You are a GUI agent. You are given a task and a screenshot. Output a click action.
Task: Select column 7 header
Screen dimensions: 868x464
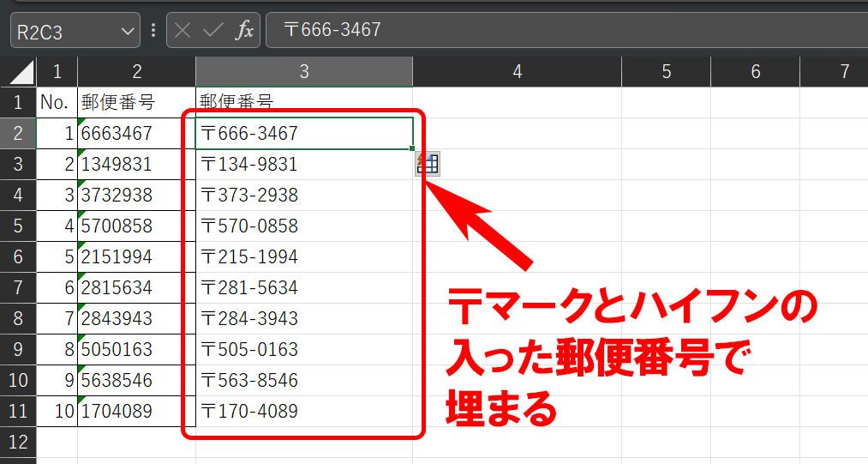(843, 72)
